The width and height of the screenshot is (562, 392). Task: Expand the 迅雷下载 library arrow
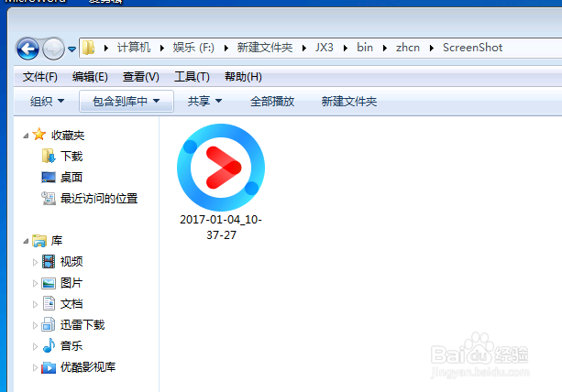pyautogui.click(x=35, y=325)
